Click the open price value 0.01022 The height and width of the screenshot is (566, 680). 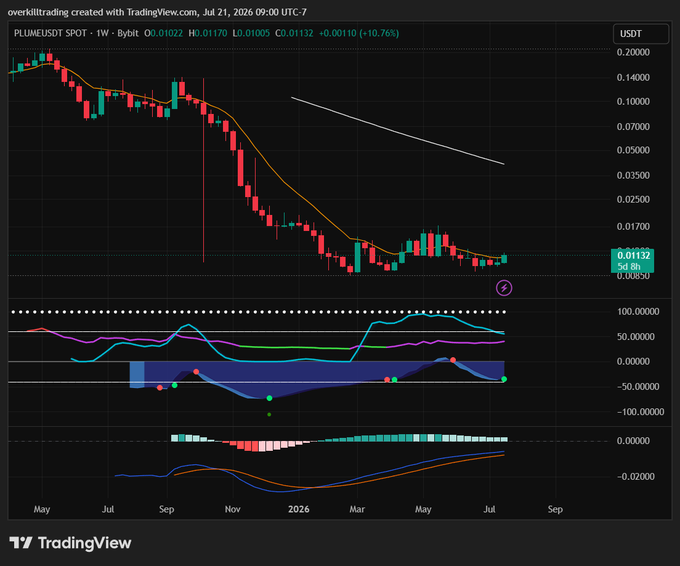point(167,33)
